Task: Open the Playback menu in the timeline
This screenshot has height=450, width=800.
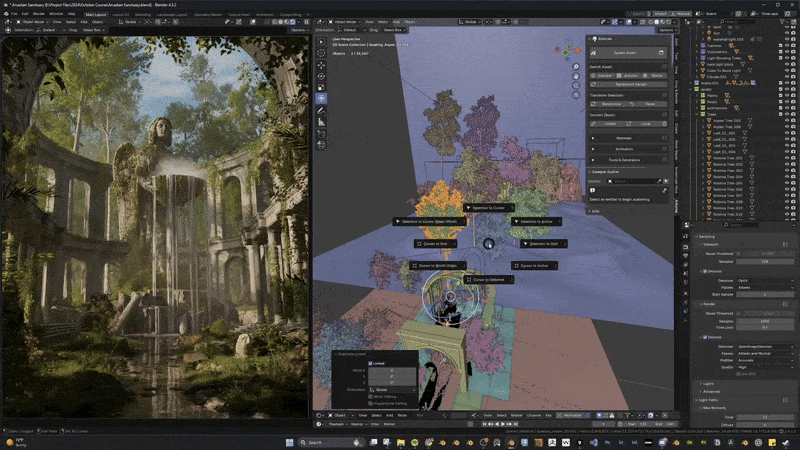Action: (x=336, y=424)
